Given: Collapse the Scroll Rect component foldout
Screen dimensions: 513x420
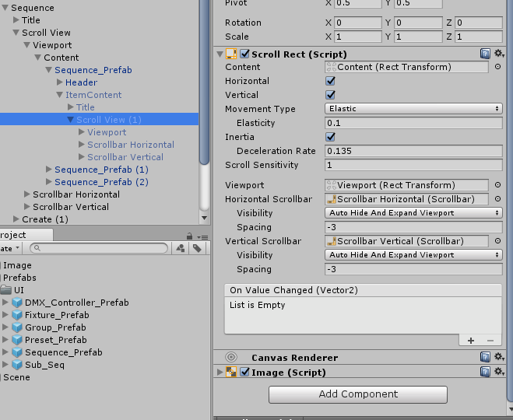Looking at the screenshot, I should [220, 54].
